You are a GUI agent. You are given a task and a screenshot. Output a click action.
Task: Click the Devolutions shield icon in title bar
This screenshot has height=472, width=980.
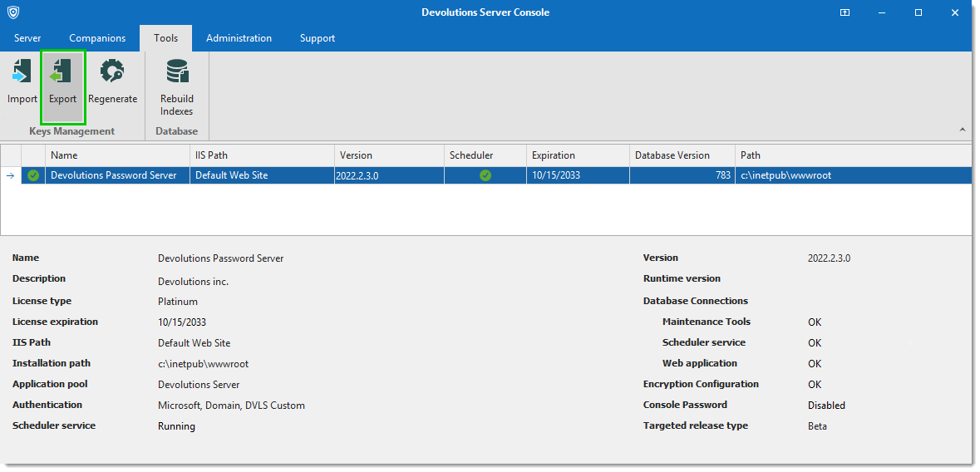pos(13,12)
